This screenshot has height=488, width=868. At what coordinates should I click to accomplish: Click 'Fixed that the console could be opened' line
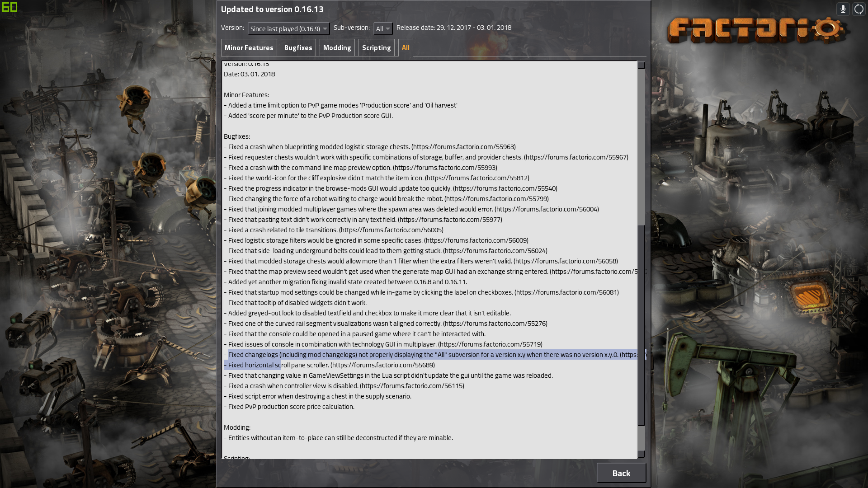(354, 334)
